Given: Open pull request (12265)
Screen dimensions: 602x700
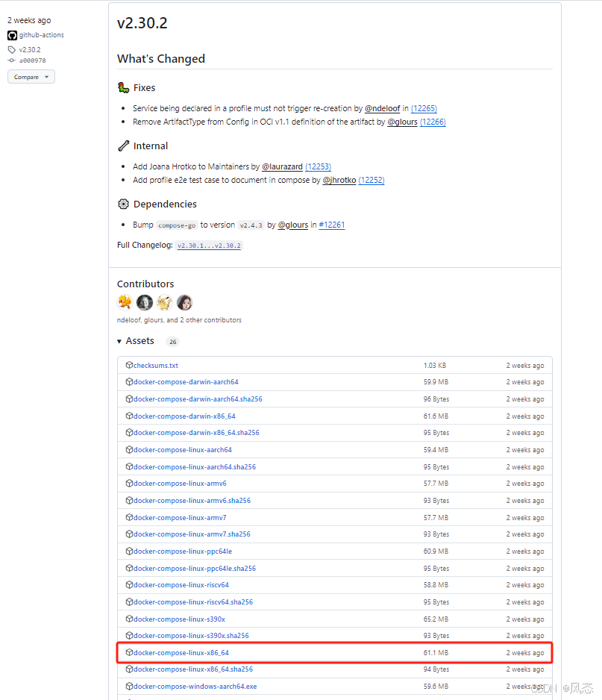Looking at the screenshot, I should [424, 108].
